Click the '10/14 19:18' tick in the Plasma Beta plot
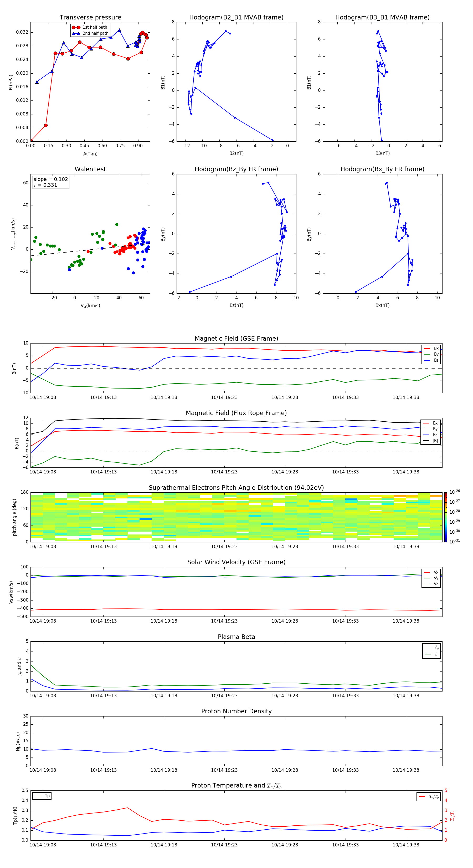Viewport: 473px width, 868px height. coord(164,695)
